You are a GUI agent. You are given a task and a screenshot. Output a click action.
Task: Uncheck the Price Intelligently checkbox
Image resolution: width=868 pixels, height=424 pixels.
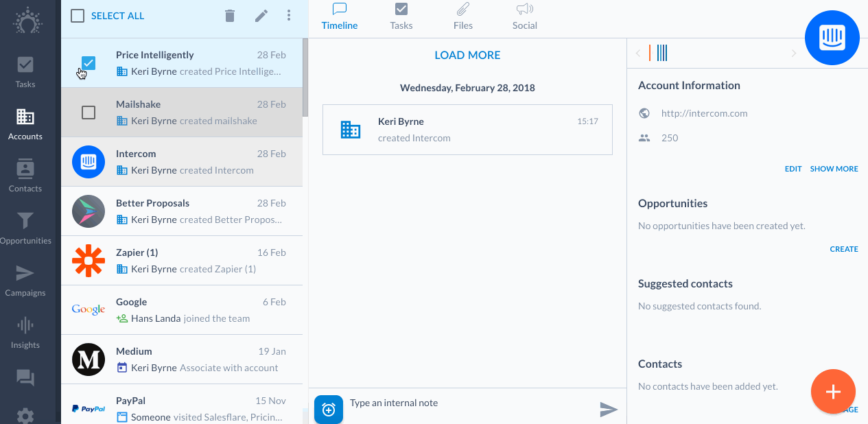point(89,63)
